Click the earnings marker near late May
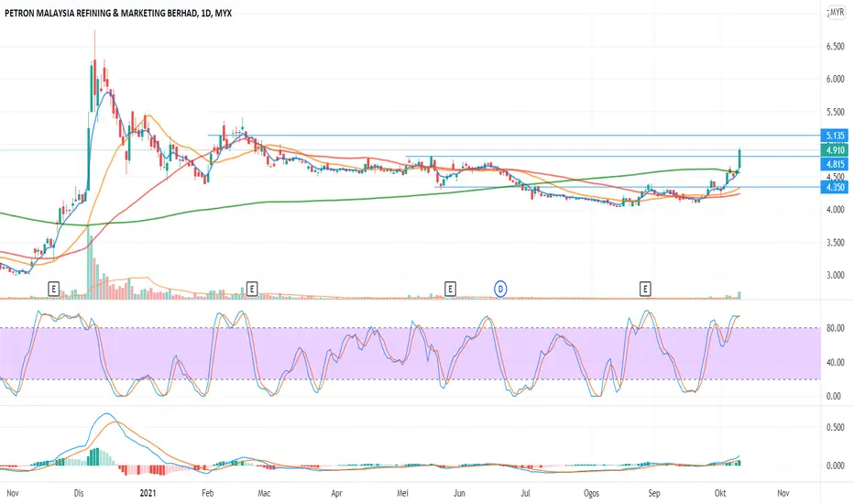The width and height of the screenshot is (854, 504). point(450,289)
